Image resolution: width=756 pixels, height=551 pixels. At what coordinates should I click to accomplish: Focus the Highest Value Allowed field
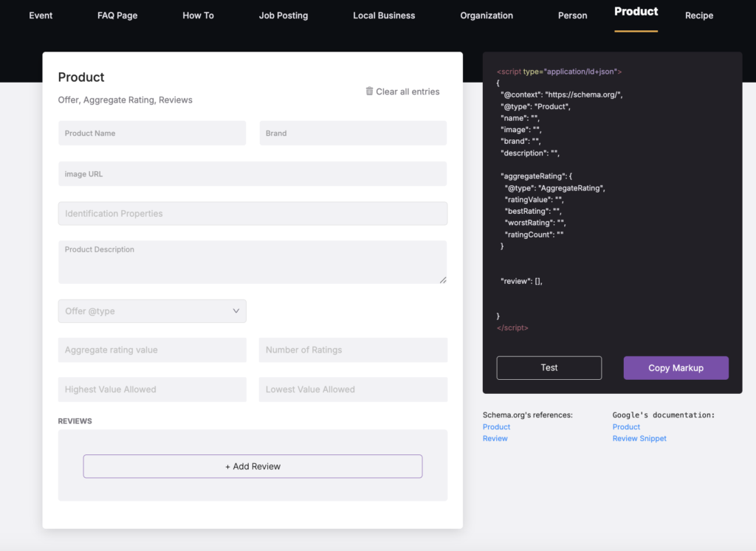pyautogui.click(x=152, y=389)
